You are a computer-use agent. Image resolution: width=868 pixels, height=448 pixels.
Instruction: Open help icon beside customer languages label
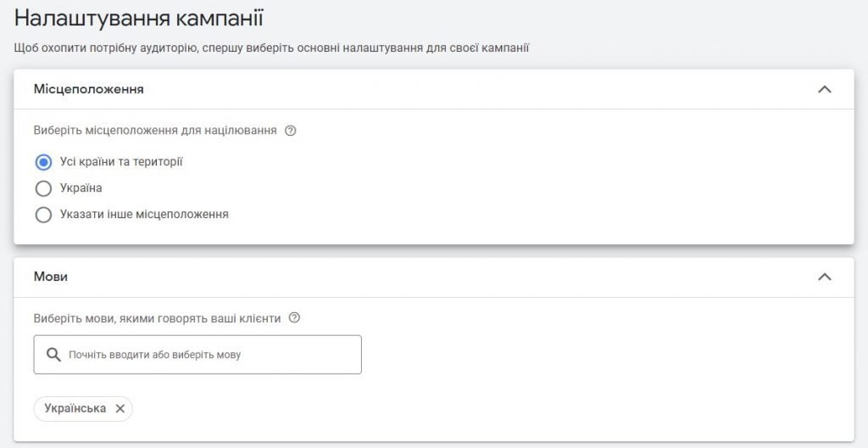[294, 318]
